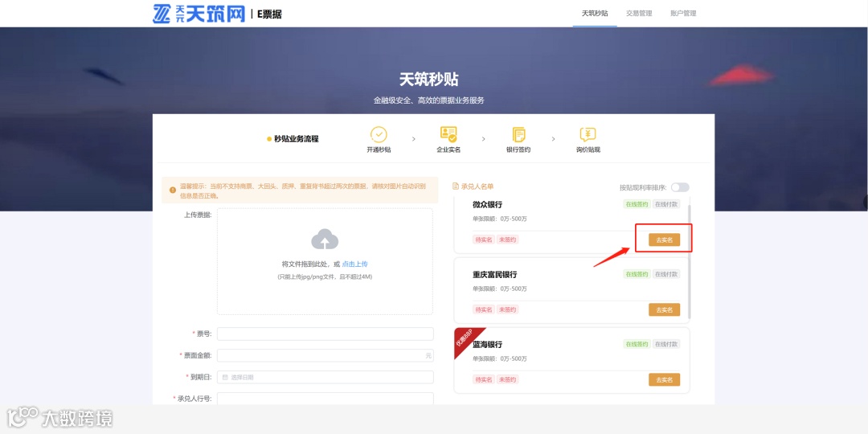Click the acceptor list scrollbar

coord(689,261)
